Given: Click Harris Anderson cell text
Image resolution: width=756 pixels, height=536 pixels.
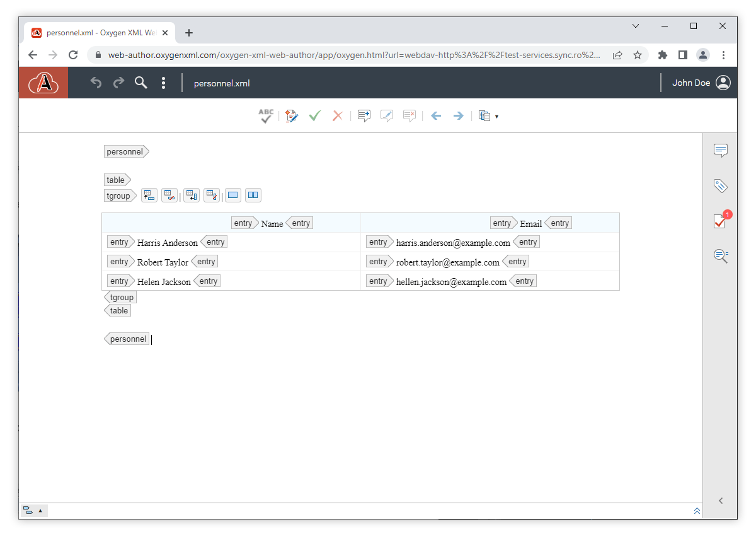Looking at the screenshot, I should [x=168, y=243].
